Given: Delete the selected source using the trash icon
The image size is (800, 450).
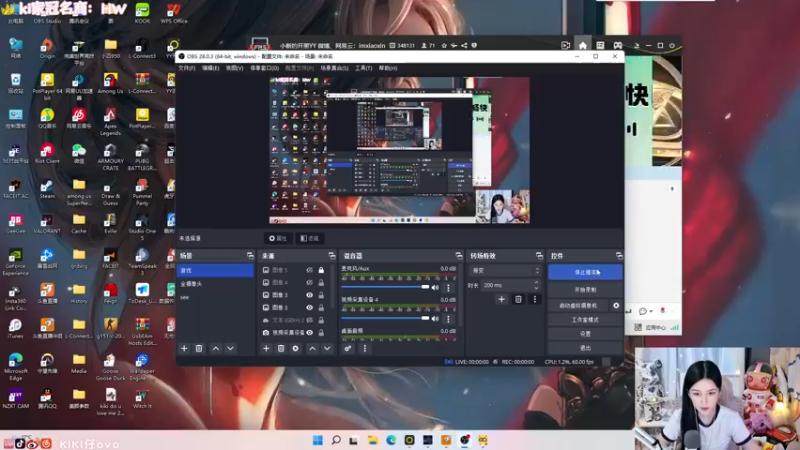Looking at the screenshot, I should [281, 348].
